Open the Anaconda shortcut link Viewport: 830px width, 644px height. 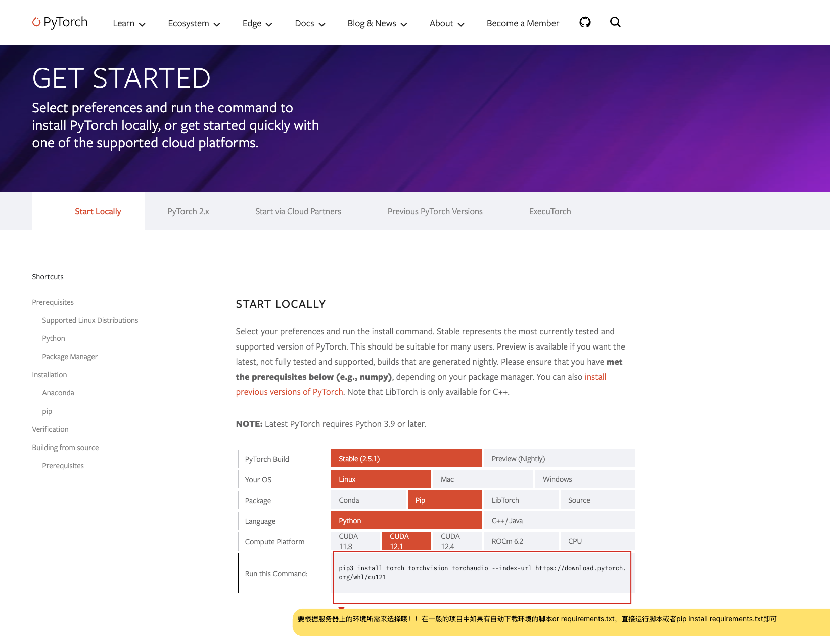tap(58, 393)
